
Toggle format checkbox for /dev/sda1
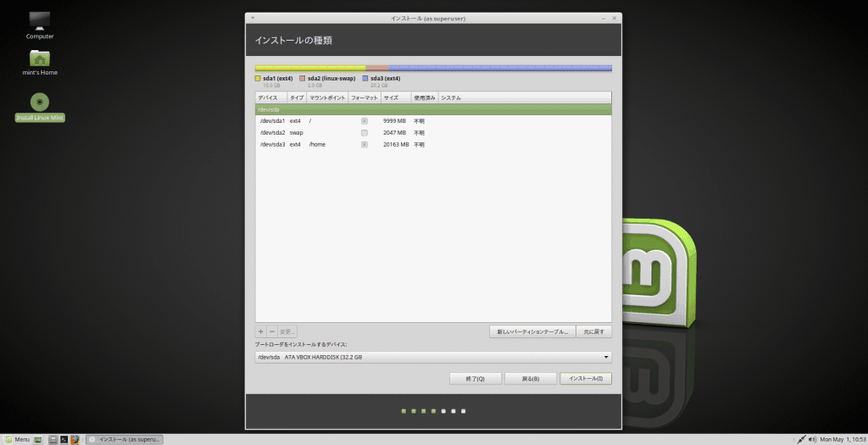point(364,120)
